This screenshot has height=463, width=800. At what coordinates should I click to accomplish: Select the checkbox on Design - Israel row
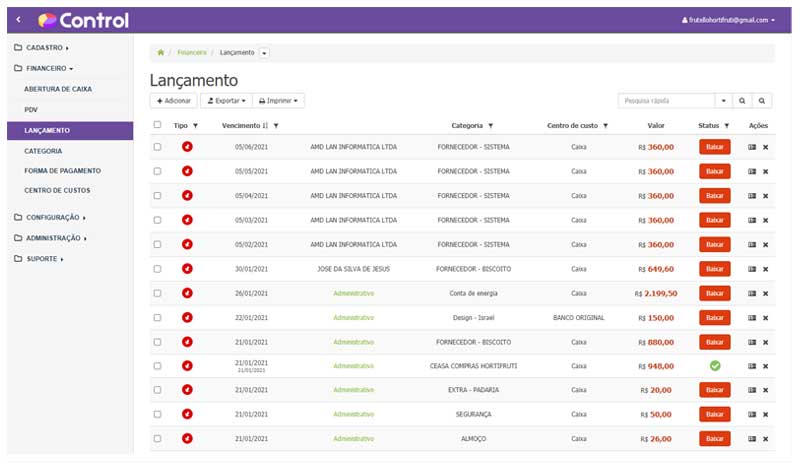click(x=157, y=317)
